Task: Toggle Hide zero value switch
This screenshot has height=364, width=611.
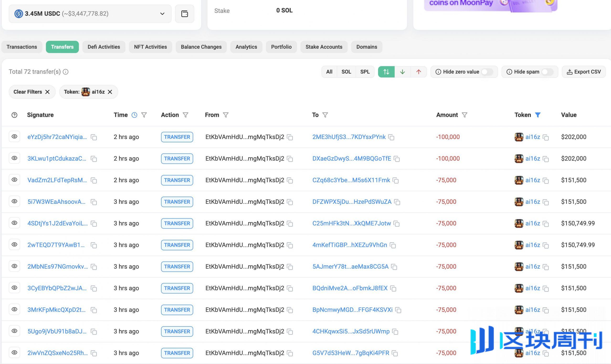Action: point(487,72)
